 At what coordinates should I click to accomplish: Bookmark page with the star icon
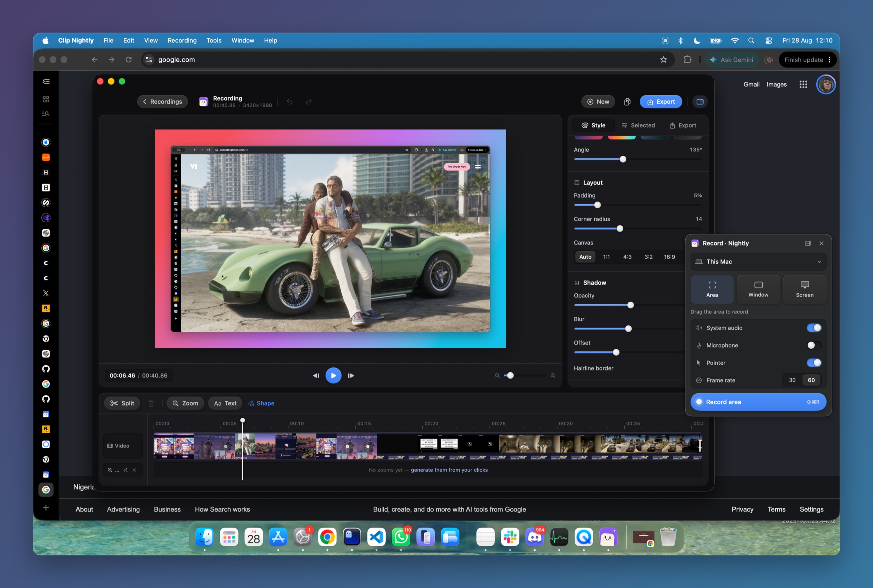tap(664, 60)
